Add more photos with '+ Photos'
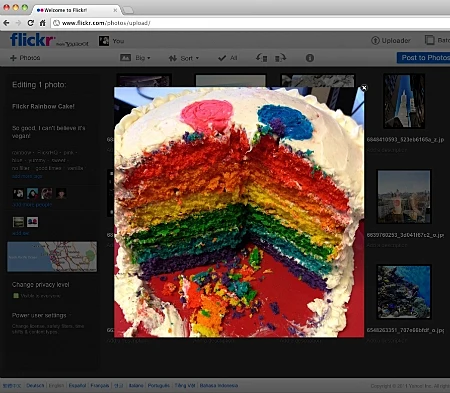 (x=25, y=58)
